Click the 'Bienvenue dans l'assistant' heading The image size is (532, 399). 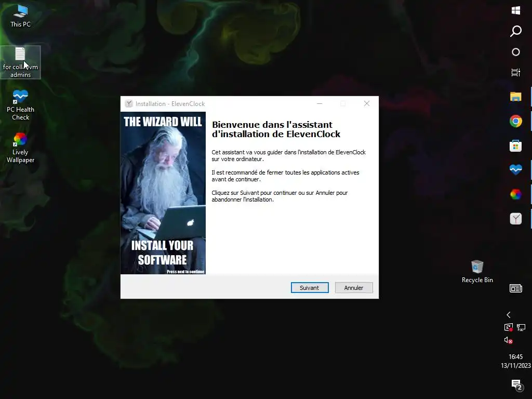coord(276,129)
